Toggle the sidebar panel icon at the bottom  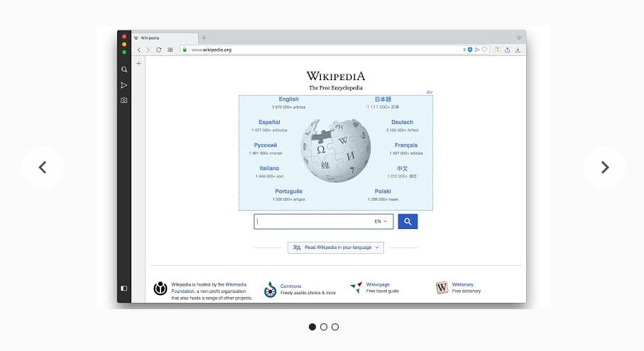click(x=124, y=289)
